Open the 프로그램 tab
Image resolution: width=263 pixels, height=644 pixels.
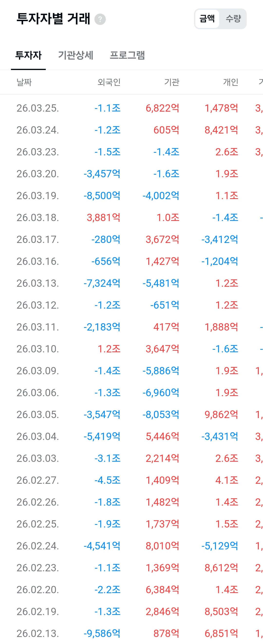point(127,55)
